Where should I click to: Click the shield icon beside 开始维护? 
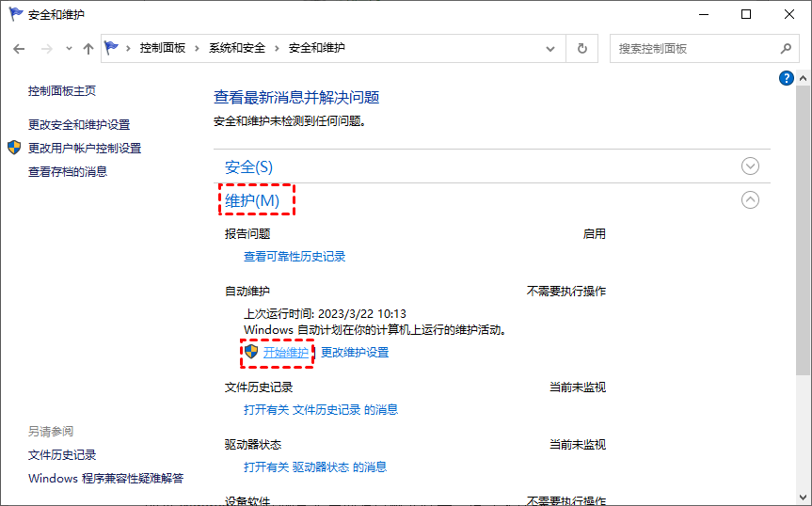pos(251,352)
